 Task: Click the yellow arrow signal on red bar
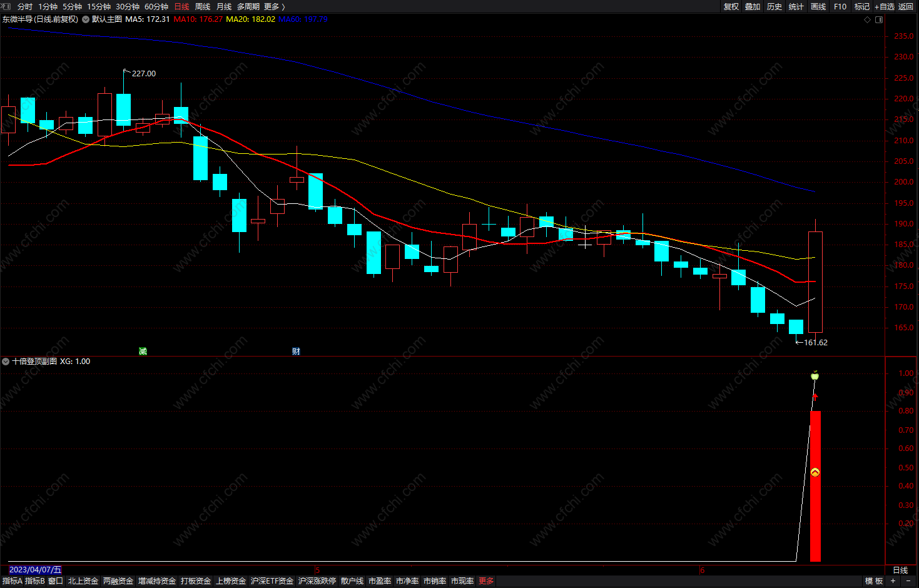pos(815,472)
